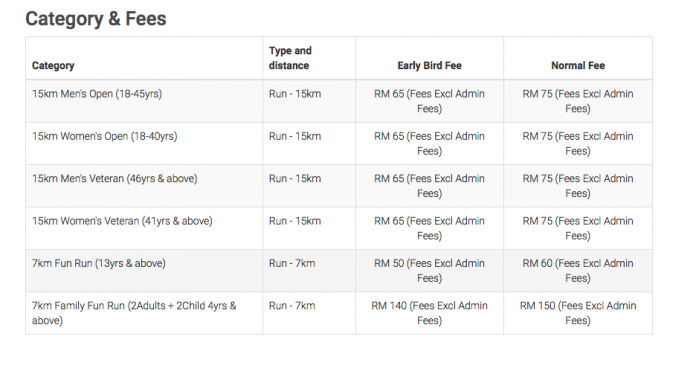Image resolution: width=696 pixels, height=374 pixels.
Task: Click Run - 15km in Men's Open row
Action: 295,94
